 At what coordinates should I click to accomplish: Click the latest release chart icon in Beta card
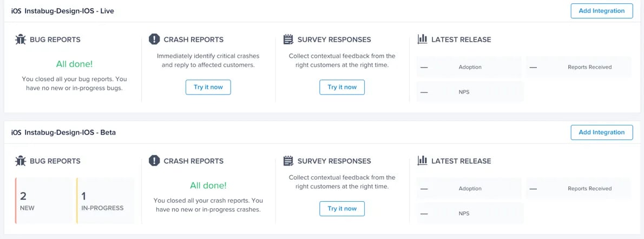423,161
